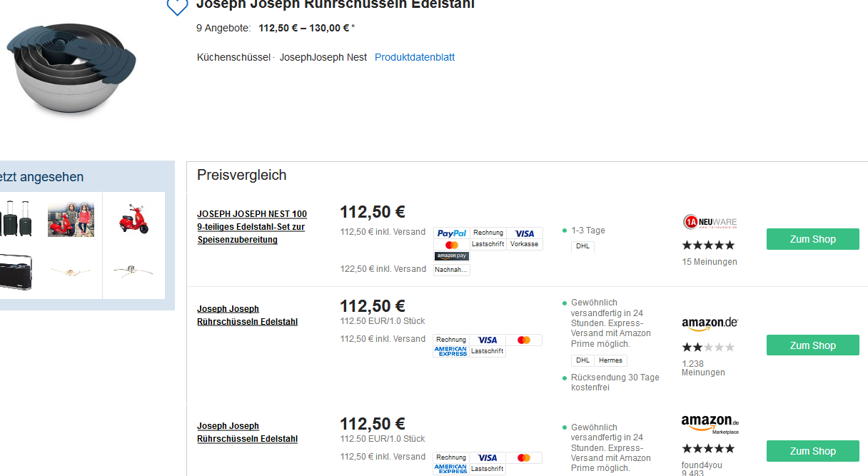Open the red scooter thumbnail in recently viewed
868x476 pixels.
click(x=133, y=218)
